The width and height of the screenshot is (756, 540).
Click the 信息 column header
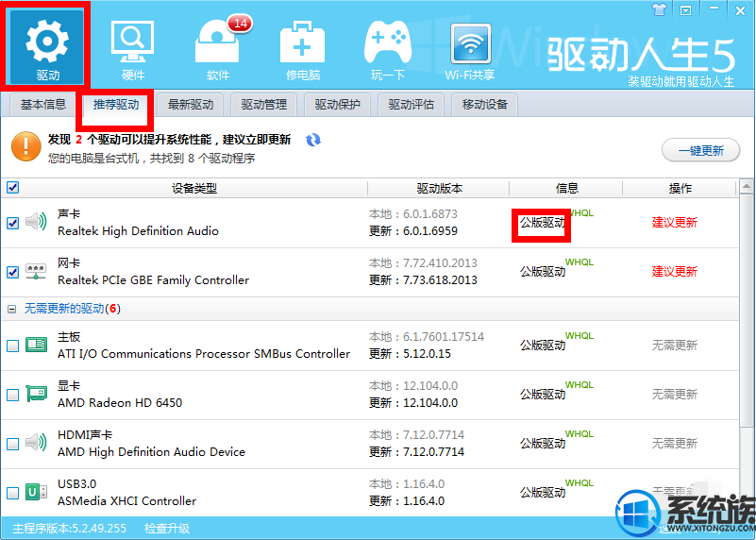(566, 189)
